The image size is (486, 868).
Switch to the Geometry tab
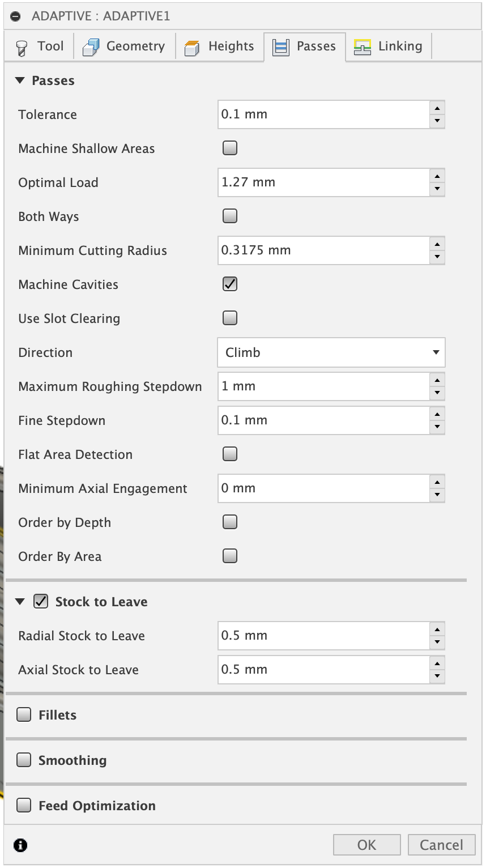[x=125, y=46]
